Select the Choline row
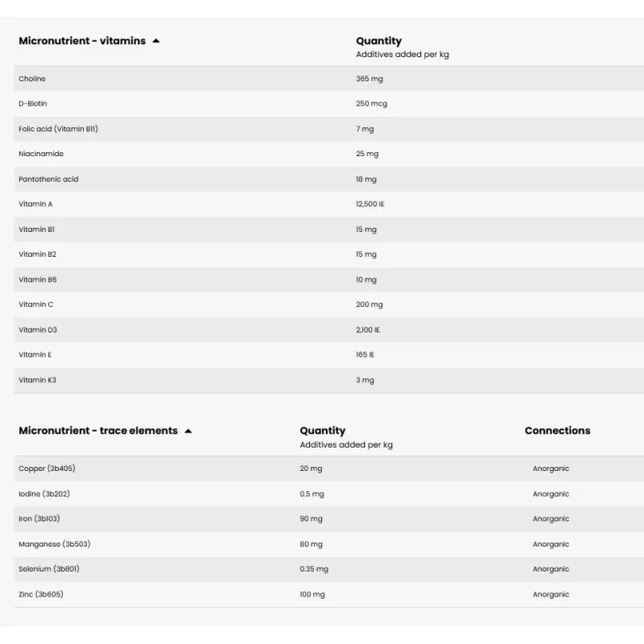This screenshot has height=644, width=644. [x=32, y=79]
